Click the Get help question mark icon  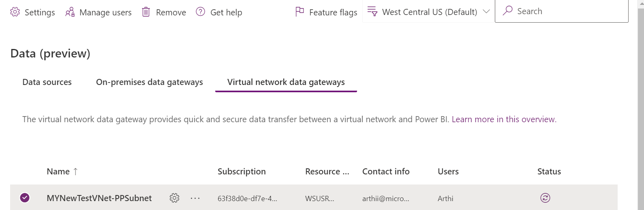pos(200,12)
